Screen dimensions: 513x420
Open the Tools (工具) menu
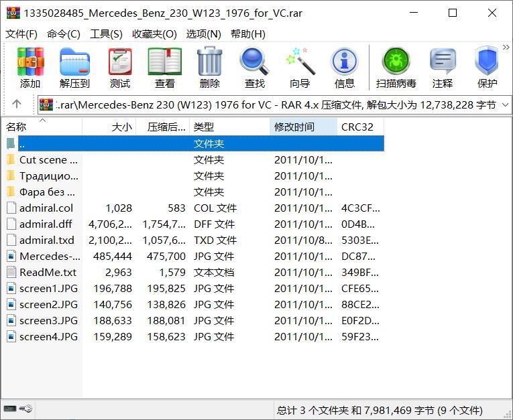(x=106, y=34)
